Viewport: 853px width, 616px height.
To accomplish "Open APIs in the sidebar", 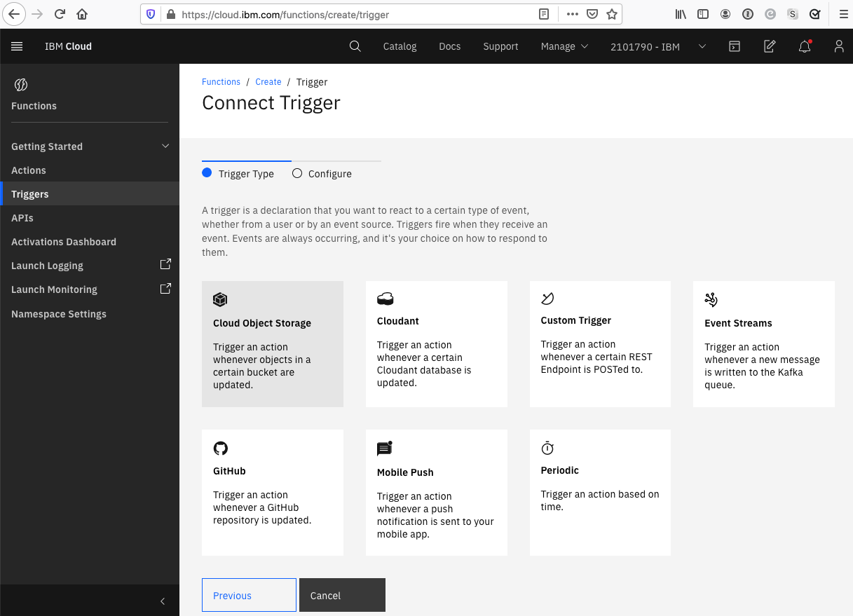I will click(90, 218).
